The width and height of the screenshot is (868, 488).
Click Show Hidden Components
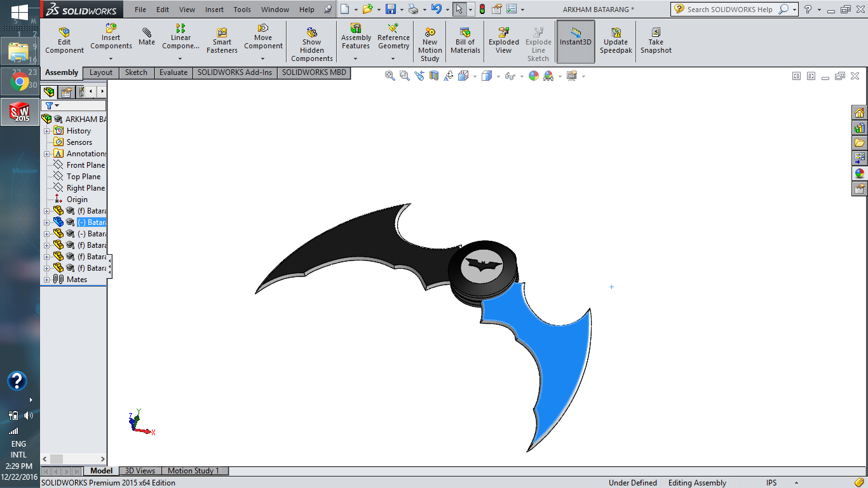coord(312,44)
